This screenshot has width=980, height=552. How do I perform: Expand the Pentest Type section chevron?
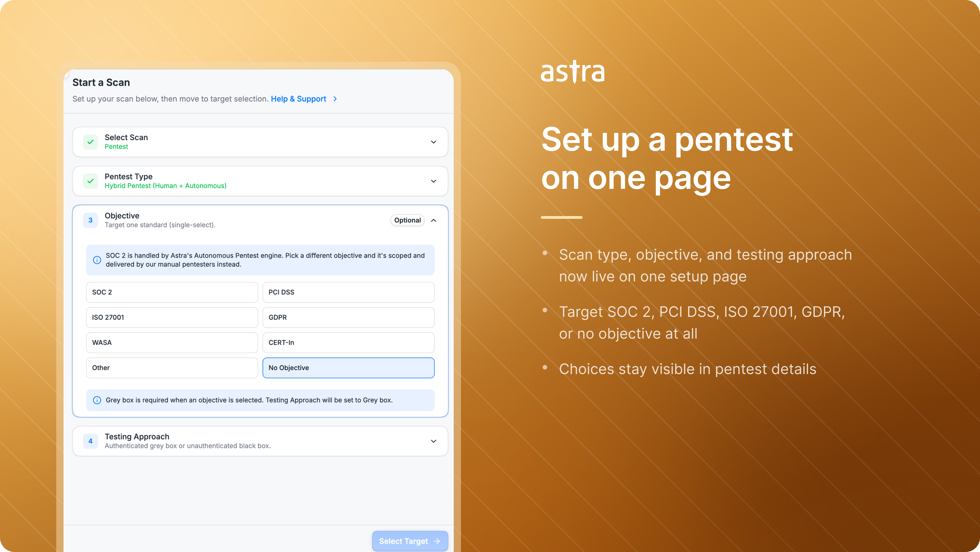pos(433,181)
